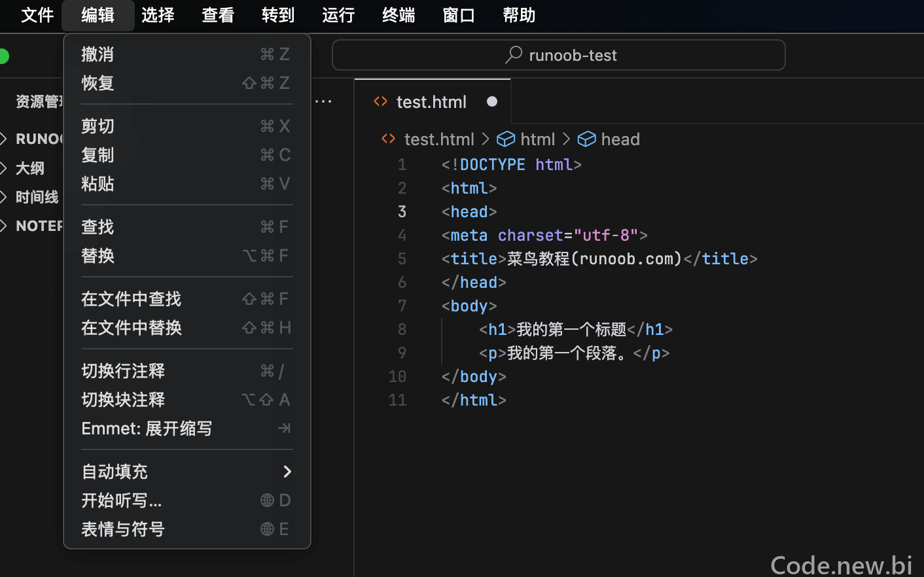Open the 查看 menu
The image size is (924, 577).
(x=219, y=15)
